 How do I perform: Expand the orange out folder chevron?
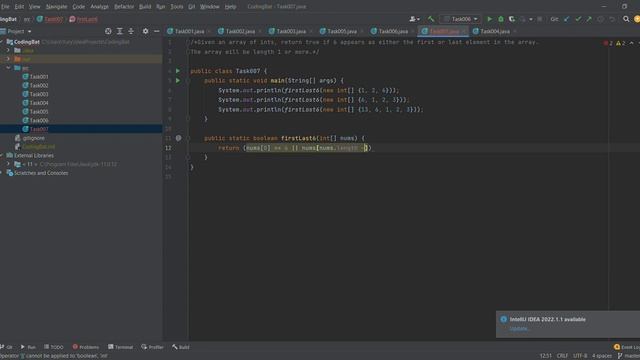8,59
